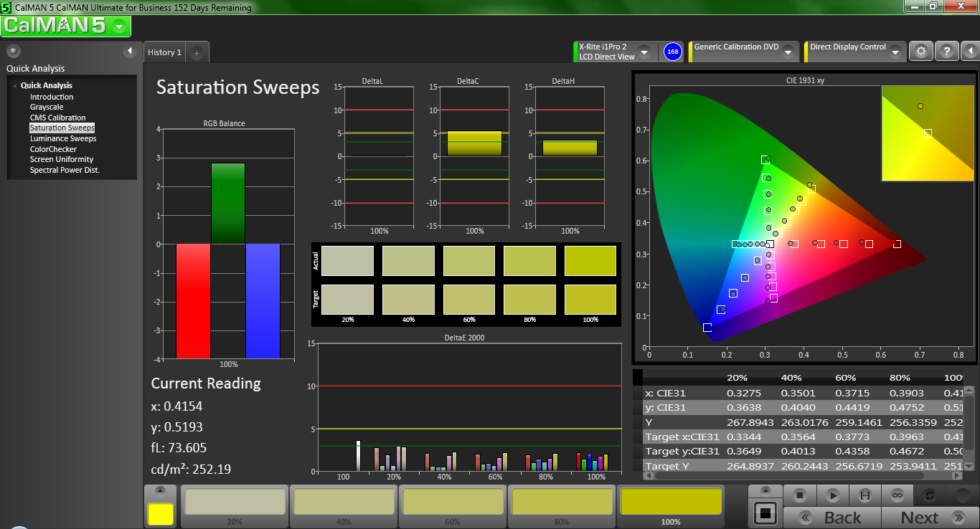980x529 pixels.
Task: Open the Generic Calibration DVD source dropdown
Action: [x=788, y=52]
